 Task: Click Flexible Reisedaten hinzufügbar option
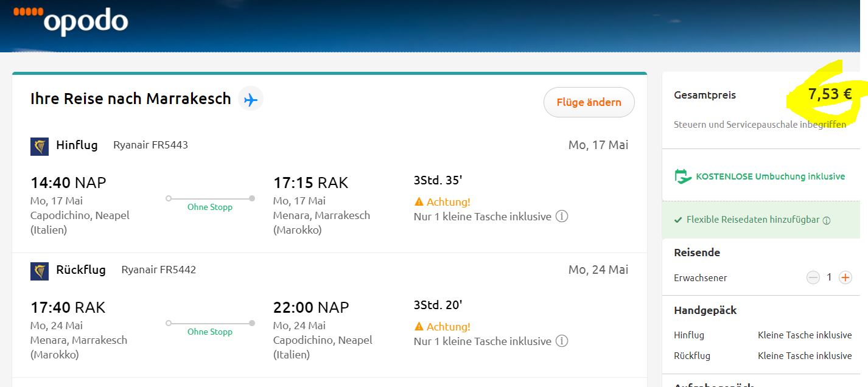pos(753,220)
